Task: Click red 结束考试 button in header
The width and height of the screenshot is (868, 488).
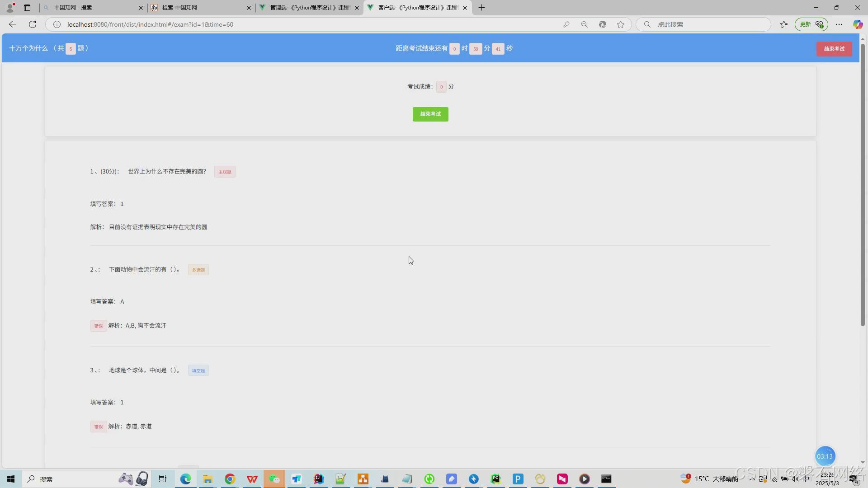Action: click(x=834, y=49)
